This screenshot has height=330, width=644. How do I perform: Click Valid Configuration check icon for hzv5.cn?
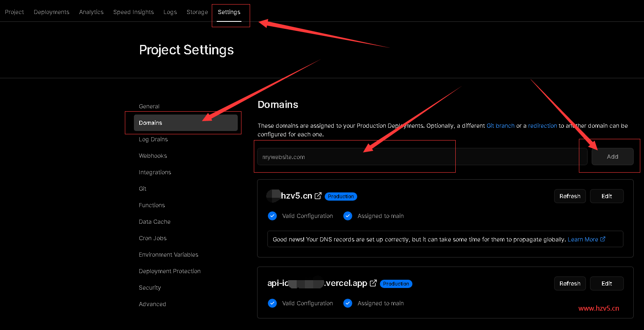click(272, 216)
